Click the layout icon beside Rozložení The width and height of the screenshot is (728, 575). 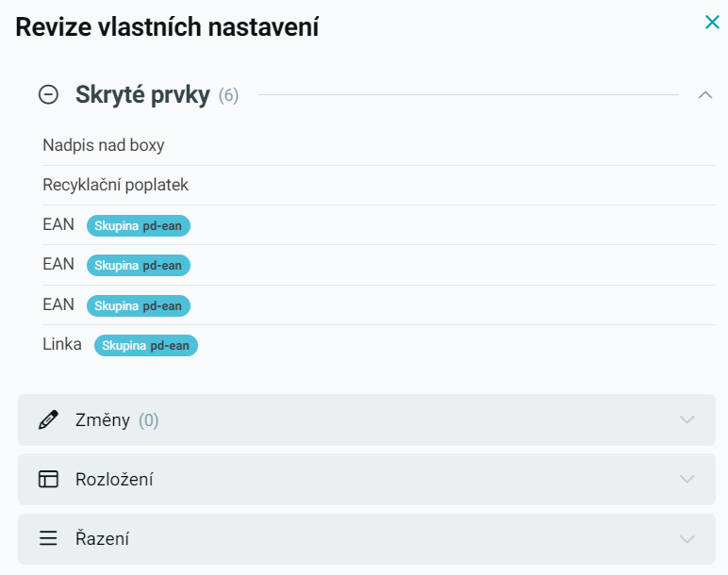(x=48, y=479)
